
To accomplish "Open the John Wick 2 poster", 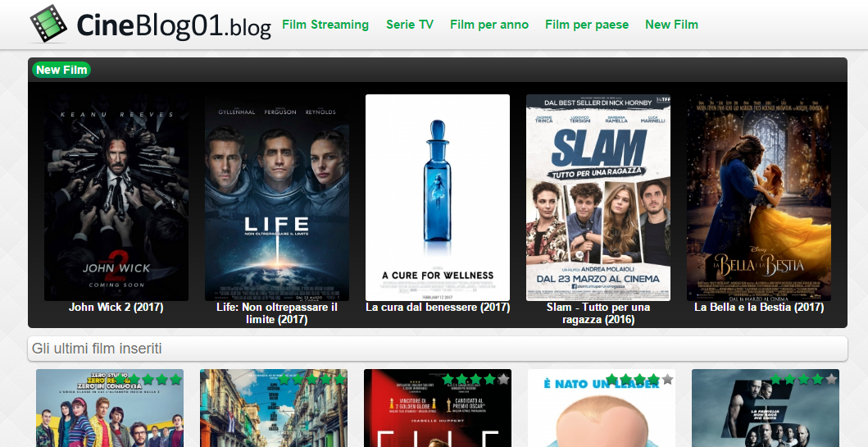I will coord(116,197).
